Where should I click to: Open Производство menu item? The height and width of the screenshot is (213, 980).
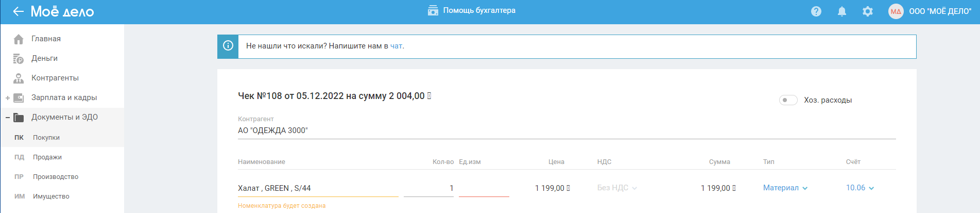[56, 177]
